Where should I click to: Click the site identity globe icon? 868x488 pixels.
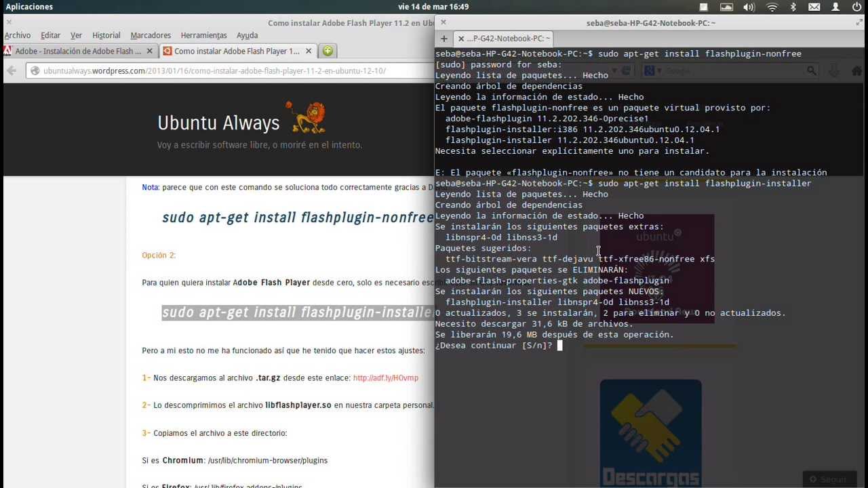(35, 70)
